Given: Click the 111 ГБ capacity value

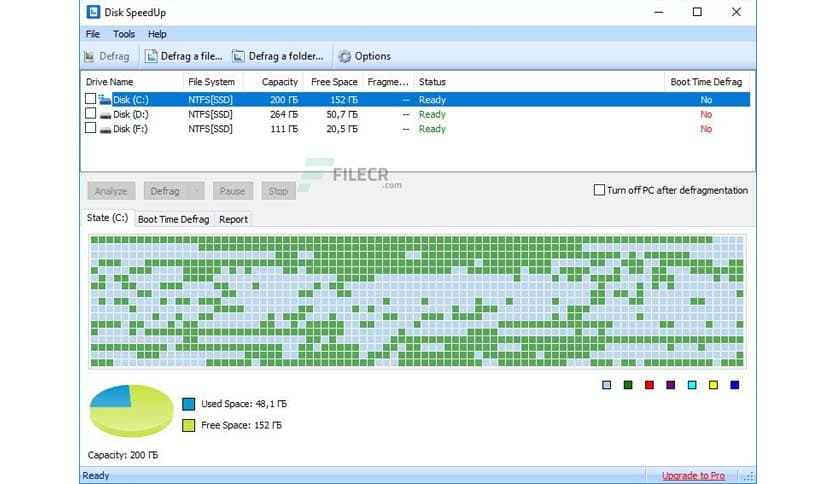Looking at the screenshot, I should [x=284, y=129].
